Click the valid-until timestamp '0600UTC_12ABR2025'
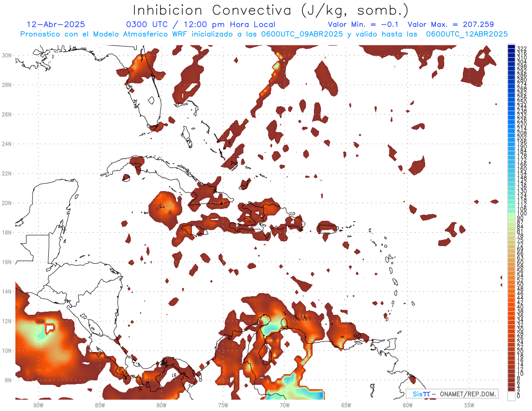 [x=467, y=34]
